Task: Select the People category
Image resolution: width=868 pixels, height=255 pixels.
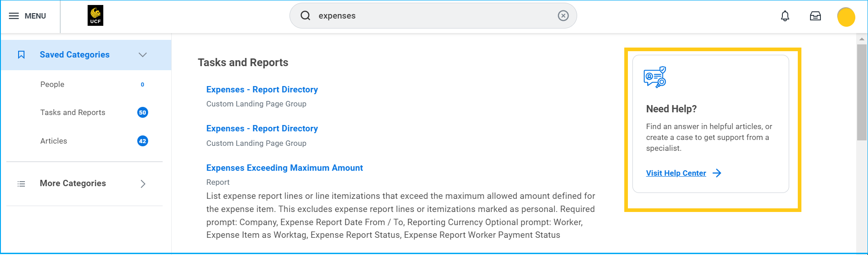Action: coord(52,84)
